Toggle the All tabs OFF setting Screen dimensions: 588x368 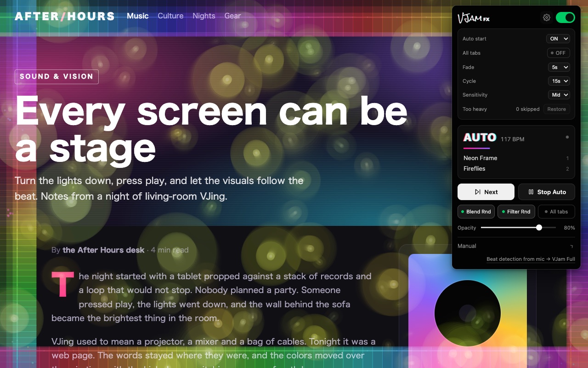(x=559, y=53)
